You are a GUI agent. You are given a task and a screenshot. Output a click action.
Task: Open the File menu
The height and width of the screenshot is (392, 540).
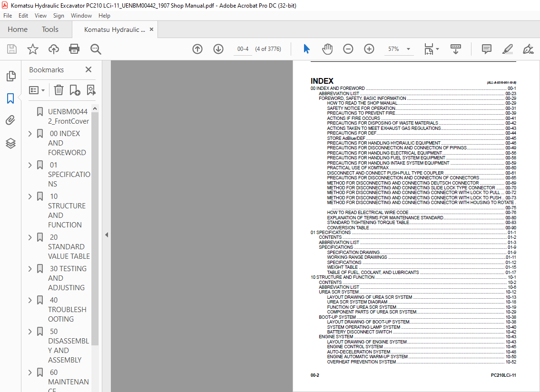click(x=8, y=16)
